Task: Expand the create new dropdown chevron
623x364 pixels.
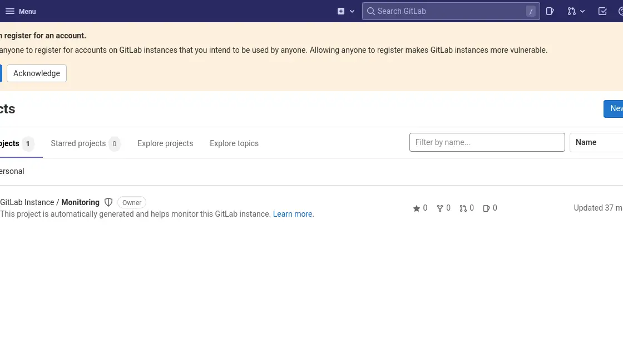Action: [x=352, y=11]
